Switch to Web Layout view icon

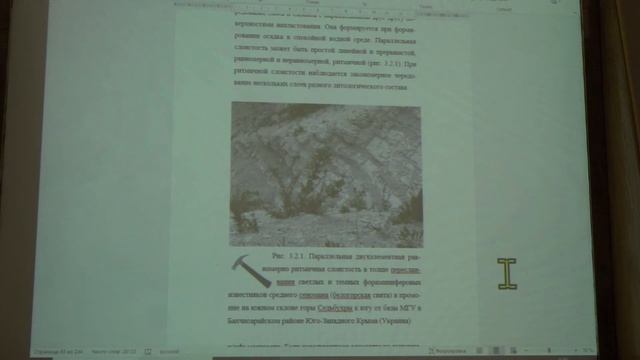coord(513,350)
